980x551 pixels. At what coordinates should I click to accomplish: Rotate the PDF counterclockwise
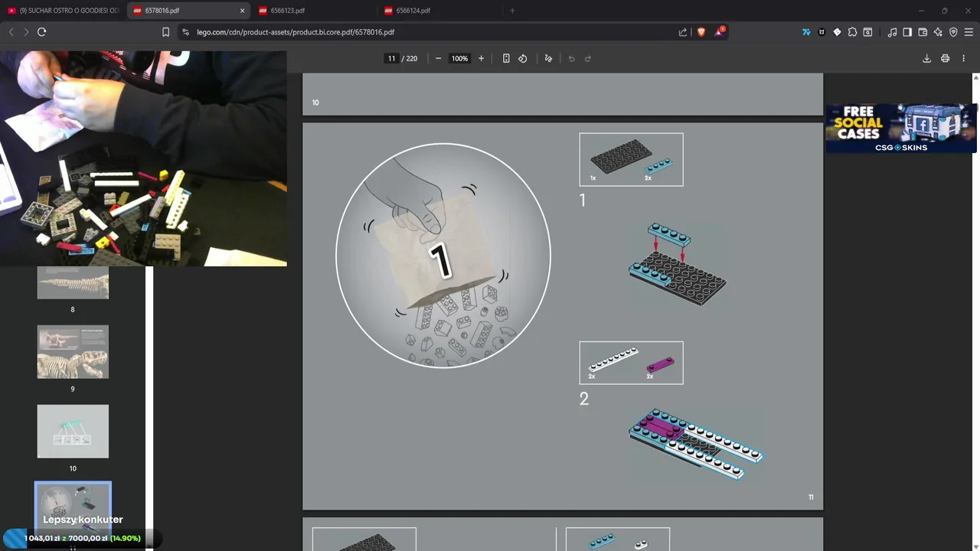523,58
